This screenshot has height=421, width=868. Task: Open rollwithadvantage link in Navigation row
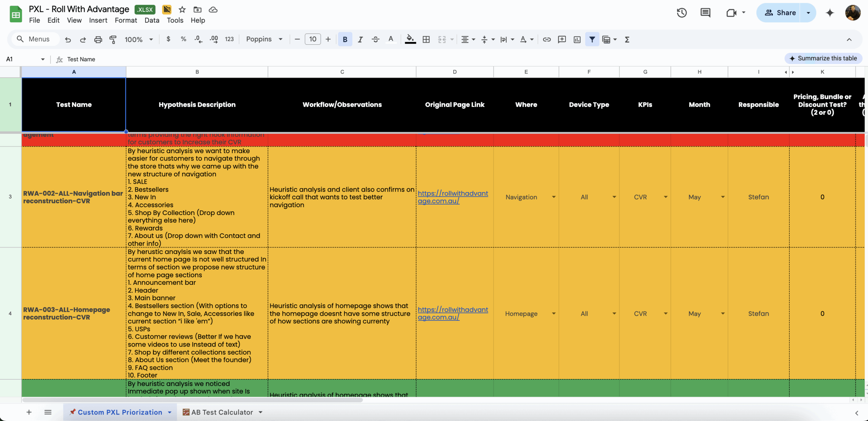coord(453,197)
